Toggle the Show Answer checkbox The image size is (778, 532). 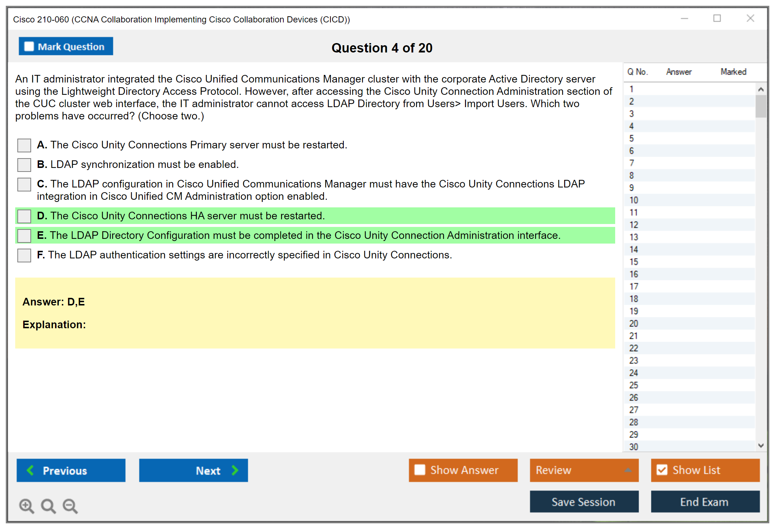pyautogui.click(x=420, y=470)
